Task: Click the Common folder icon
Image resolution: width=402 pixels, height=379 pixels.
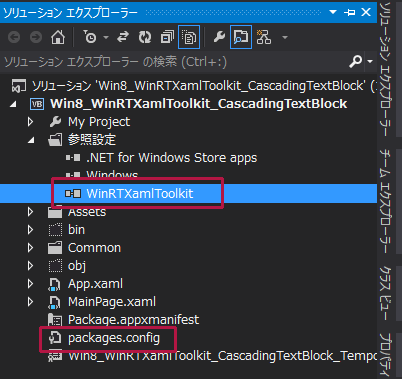Action: (x=55, y=248)
